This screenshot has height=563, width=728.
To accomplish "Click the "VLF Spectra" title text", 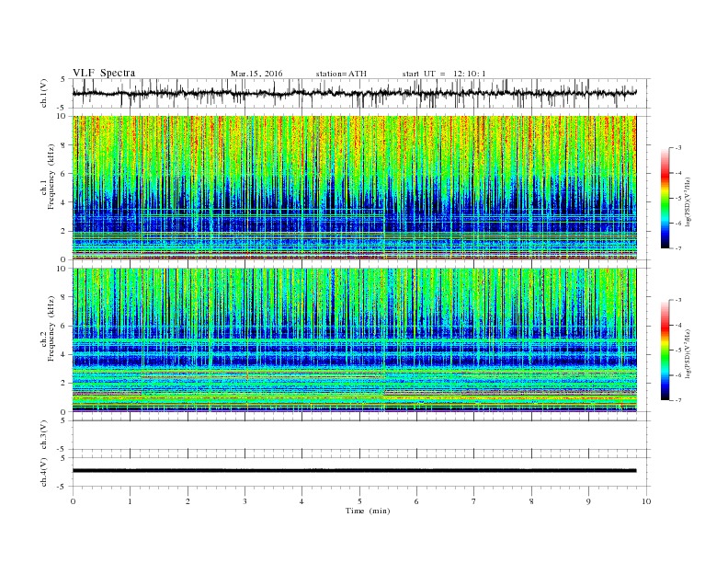I will [104, 73].
